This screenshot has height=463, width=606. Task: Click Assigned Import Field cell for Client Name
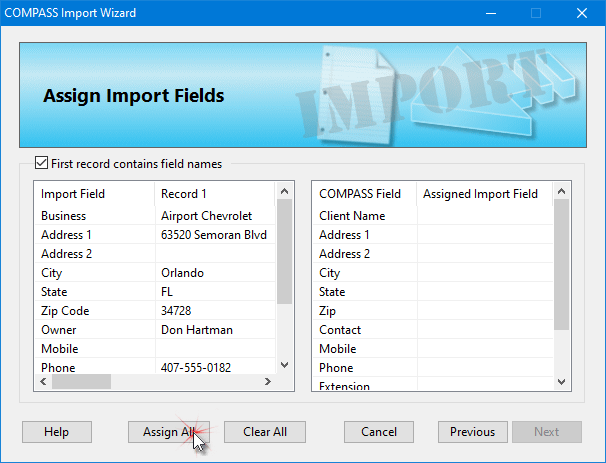(485, 216)
